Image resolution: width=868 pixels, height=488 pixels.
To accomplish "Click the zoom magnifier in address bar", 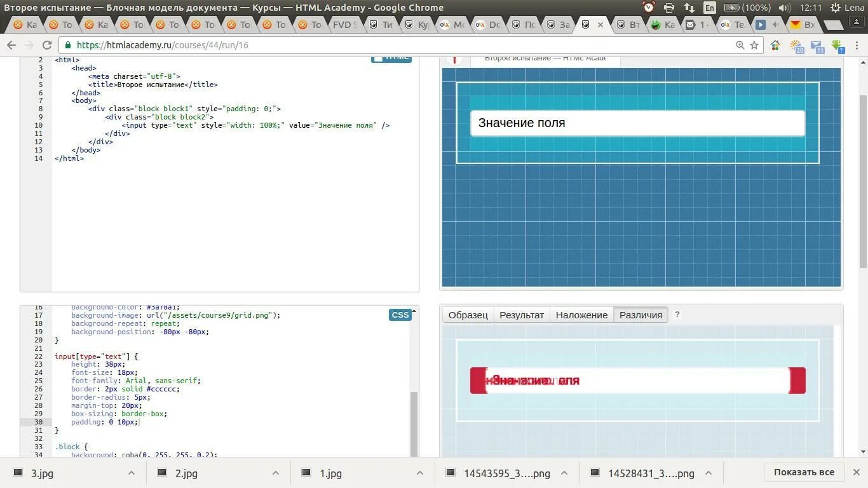I will [x=740, y=45].
